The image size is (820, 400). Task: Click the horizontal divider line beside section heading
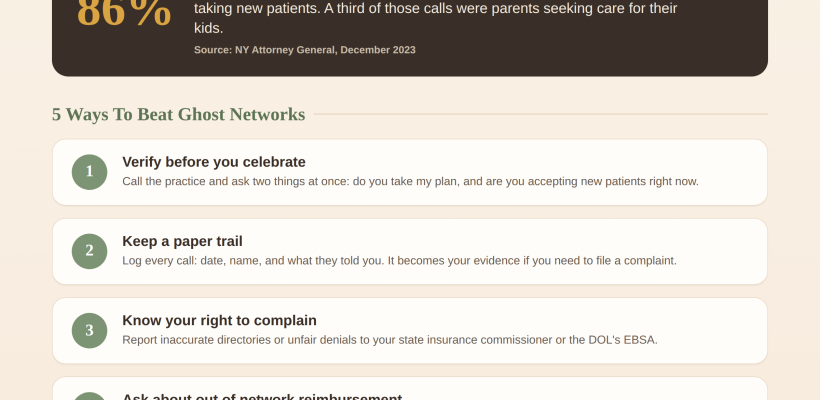click(541, 114)
